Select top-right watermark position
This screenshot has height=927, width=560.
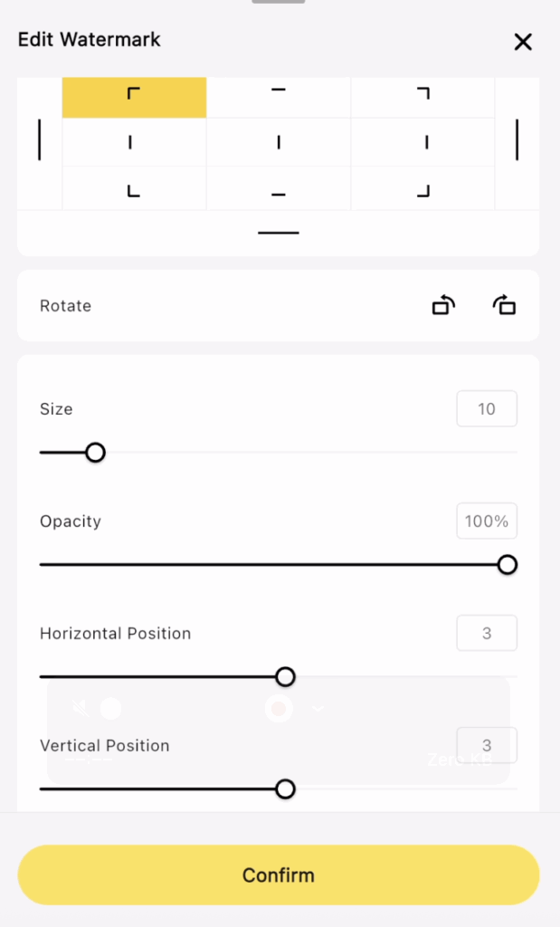422,97
